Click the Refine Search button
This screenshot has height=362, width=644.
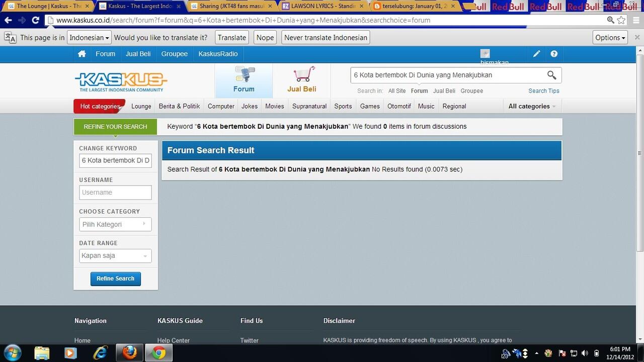115,279
